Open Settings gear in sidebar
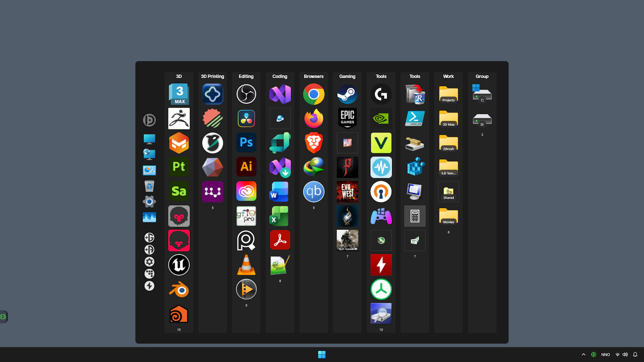The height and width of the screenshot is (362, 644). click(x=149, y=202)
